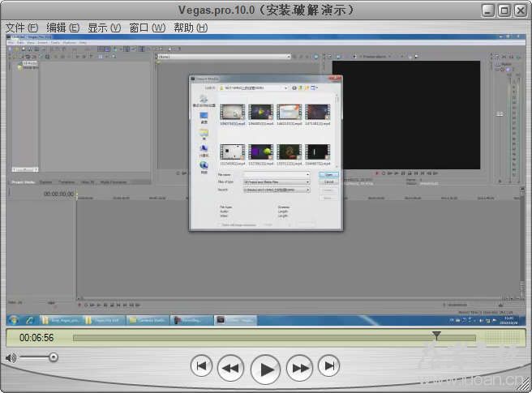
Task: Skip to the end of the video
Action: [328, 366]
